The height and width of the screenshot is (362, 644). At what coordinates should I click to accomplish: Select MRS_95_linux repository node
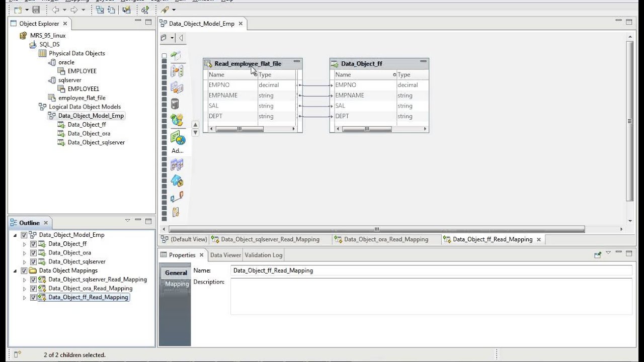click(x=48, y=35)
